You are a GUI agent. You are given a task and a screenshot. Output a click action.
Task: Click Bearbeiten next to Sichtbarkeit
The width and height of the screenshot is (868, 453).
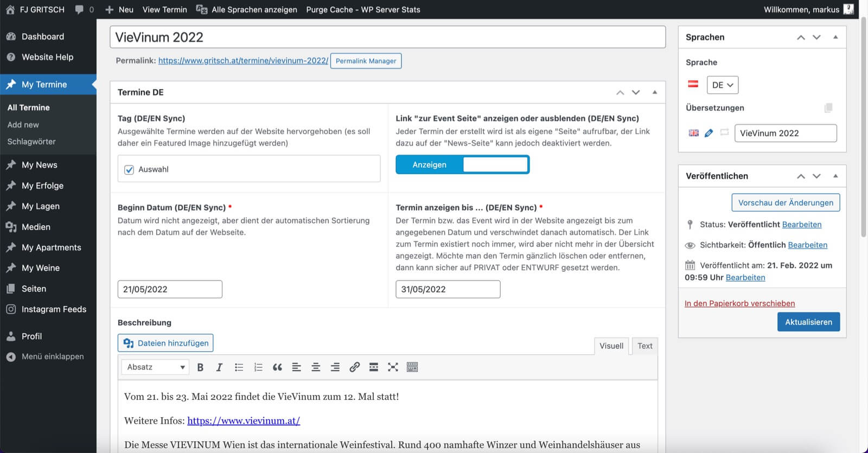point(808,245)
